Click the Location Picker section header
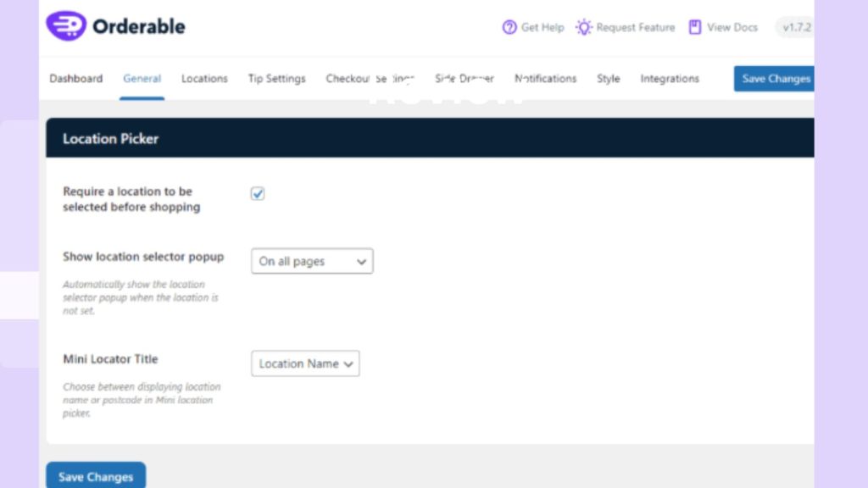Screen dimensions: 868x488 click(x=430, y=138)
